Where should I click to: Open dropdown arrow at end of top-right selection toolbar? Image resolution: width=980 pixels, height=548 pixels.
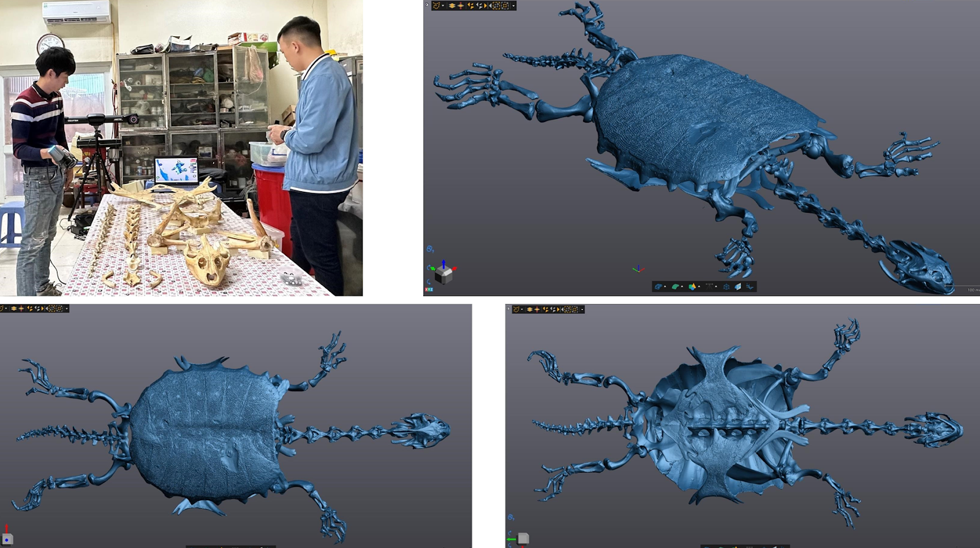(513, 6)
